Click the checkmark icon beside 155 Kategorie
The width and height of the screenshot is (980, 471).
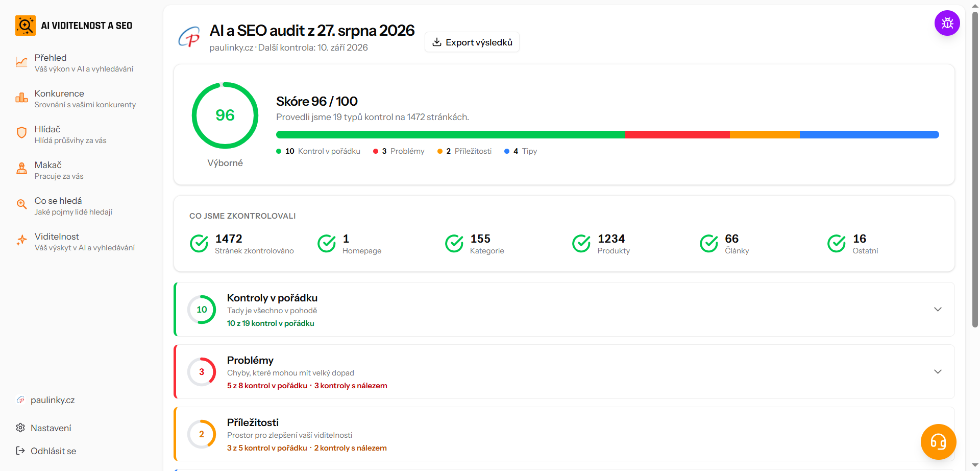pos(454,244)
